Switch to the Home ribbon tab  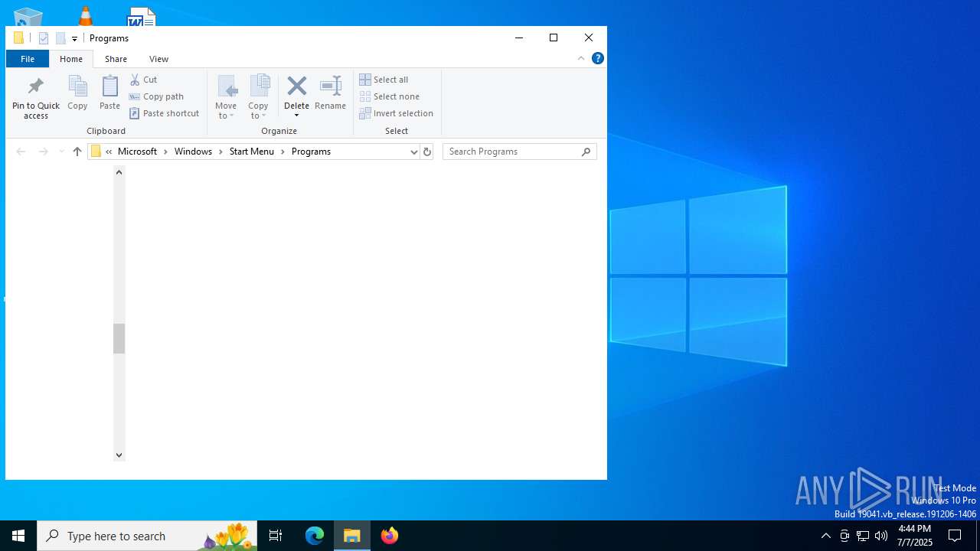coord(71,59)
